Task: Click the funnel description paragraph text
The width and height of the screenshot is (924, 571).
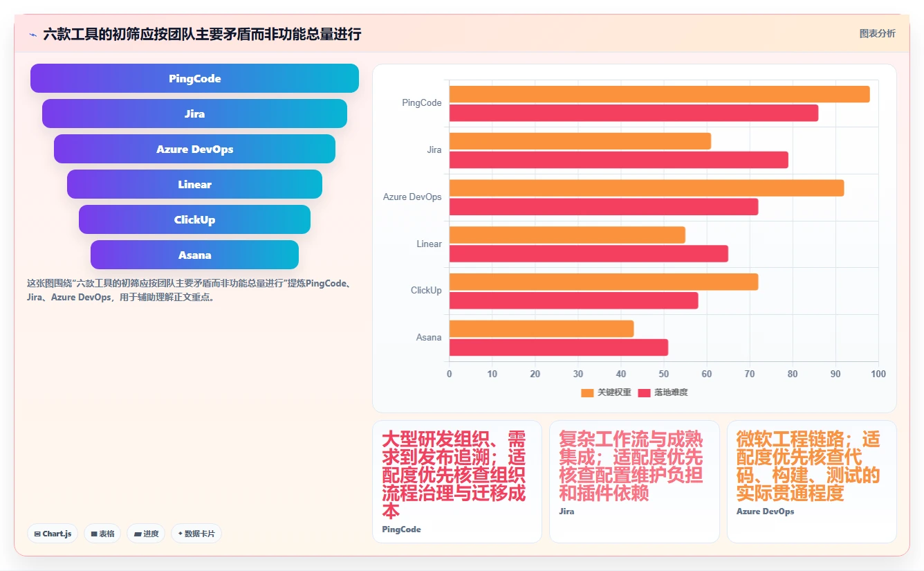Action: tap(190, 291)
